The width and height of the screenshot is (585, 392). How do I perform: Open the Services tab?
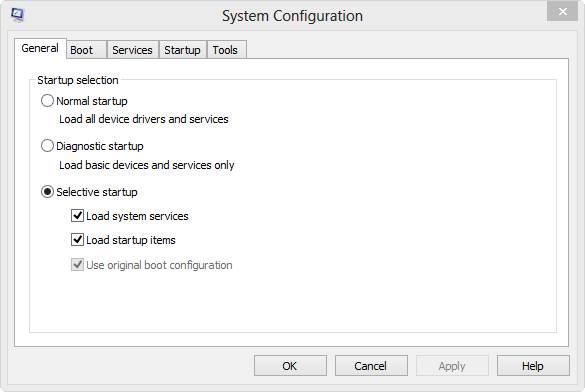coord(132,50)
